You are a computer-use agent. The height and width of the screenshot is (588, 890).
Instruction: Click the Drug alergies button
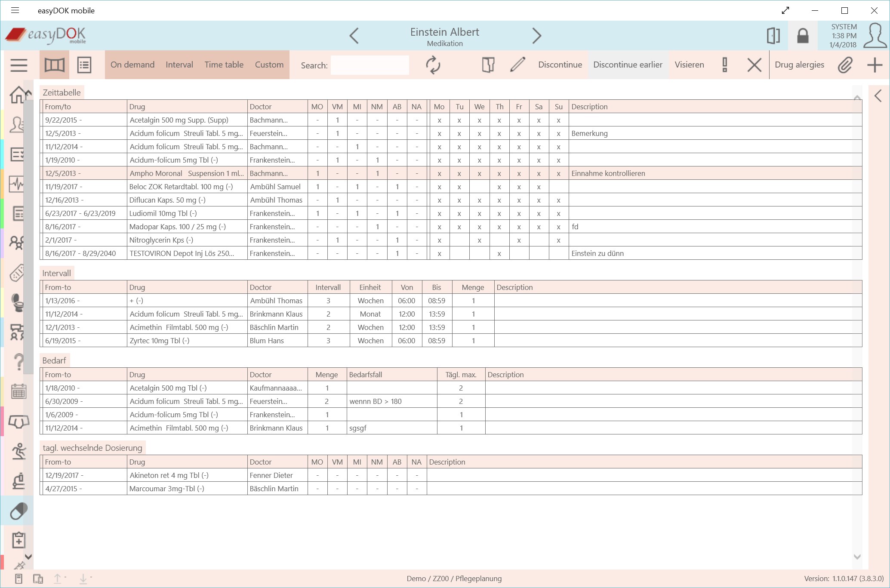tap(799, 65)
